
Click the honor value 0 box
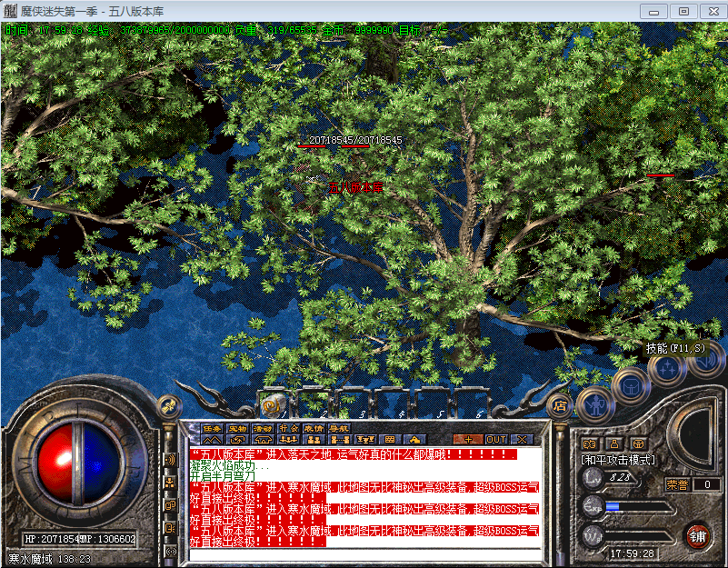click(x=707, y=485)
